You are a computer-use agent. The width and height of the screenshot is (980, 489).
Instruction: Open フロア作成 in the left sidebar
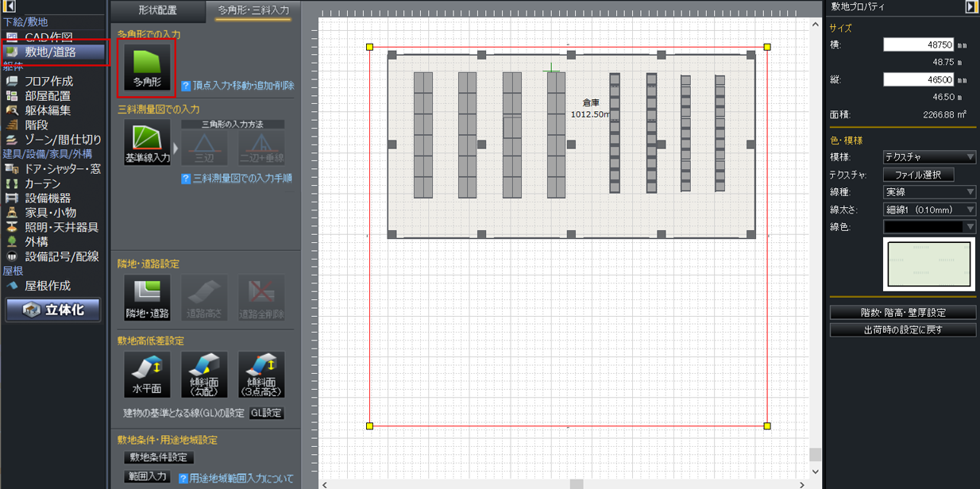click(x=49, y=81)
